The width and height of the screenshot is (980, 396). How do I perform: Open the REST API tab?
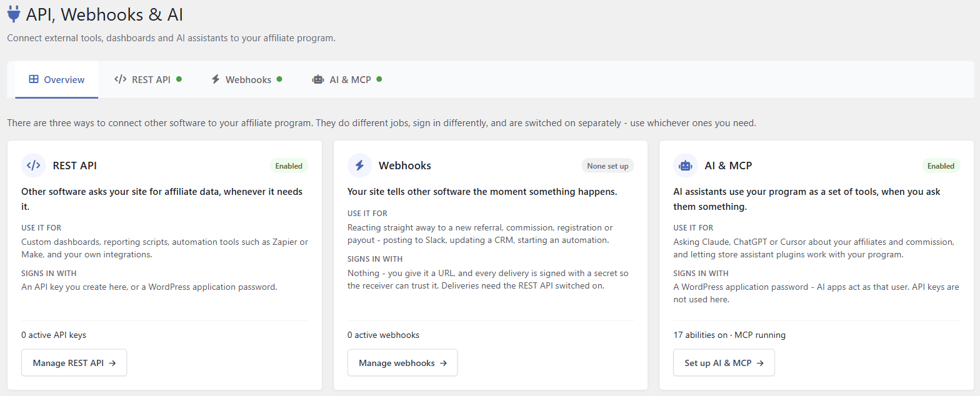point(148,80)
